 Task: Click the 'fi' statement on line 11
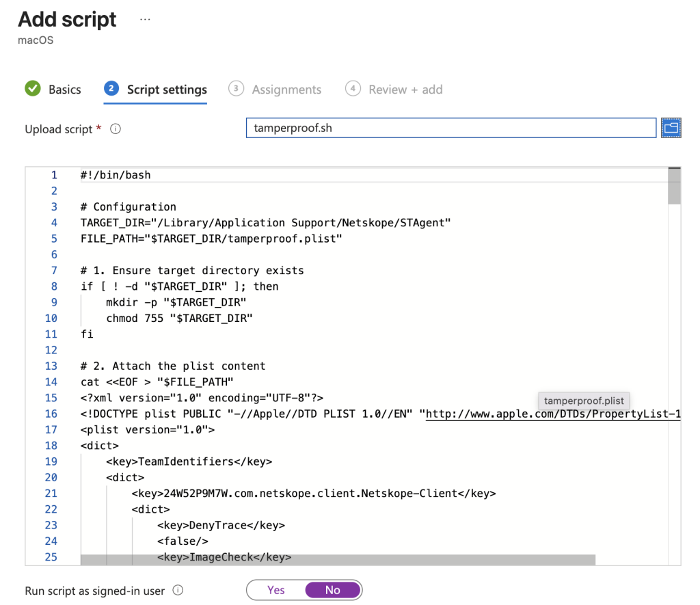click(87, 334)
